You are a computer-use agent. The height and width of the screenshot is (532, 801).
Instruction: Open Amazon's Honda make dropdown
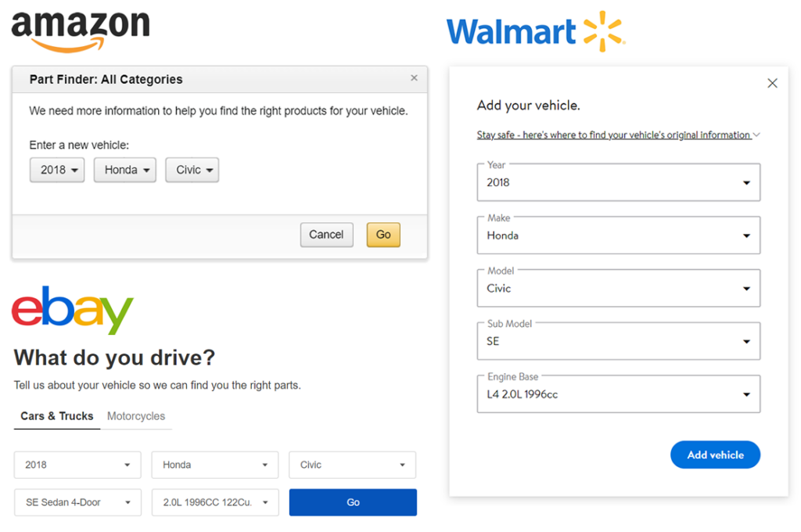click(x=124, y=170)
